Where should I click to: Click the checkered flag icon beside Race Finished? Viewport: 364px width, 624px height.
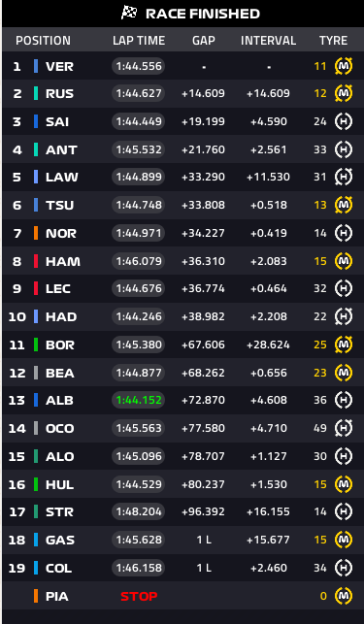click(129, 13)
